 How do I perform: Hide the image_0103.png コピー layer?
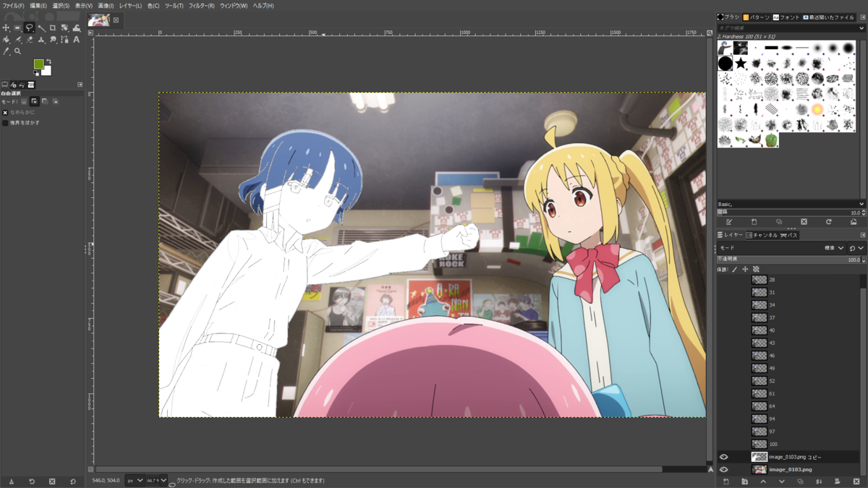click(x=723, y=457)
